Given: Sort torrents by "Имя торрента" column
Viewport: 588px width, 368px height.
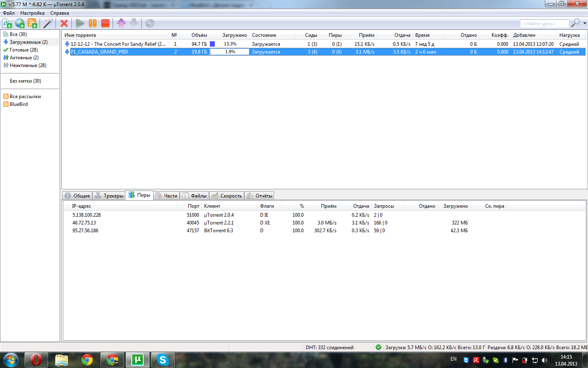Looking at the screenshot, I should pos(114,35).
